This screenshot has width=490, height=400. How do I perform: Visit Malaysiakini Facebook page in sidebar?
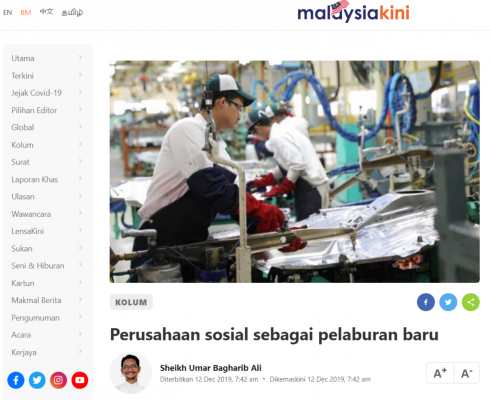tap(16, 380)
